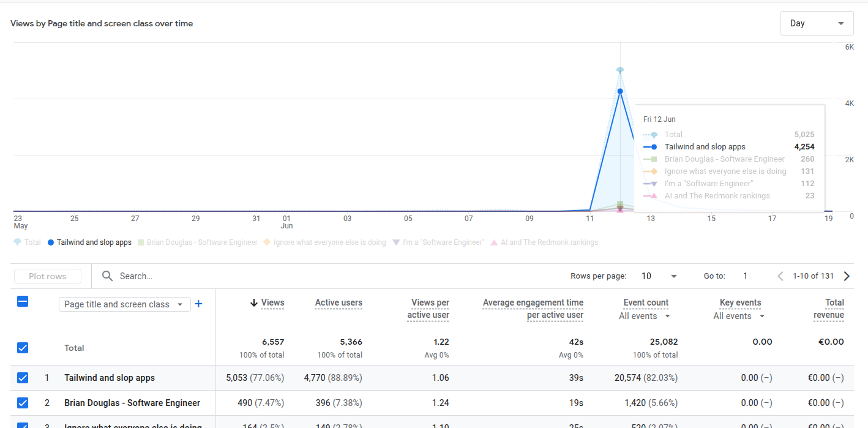Viewport: 868px width, 428px height.
Task: Click the 5,053 views value
Action: tap(236, 378)
